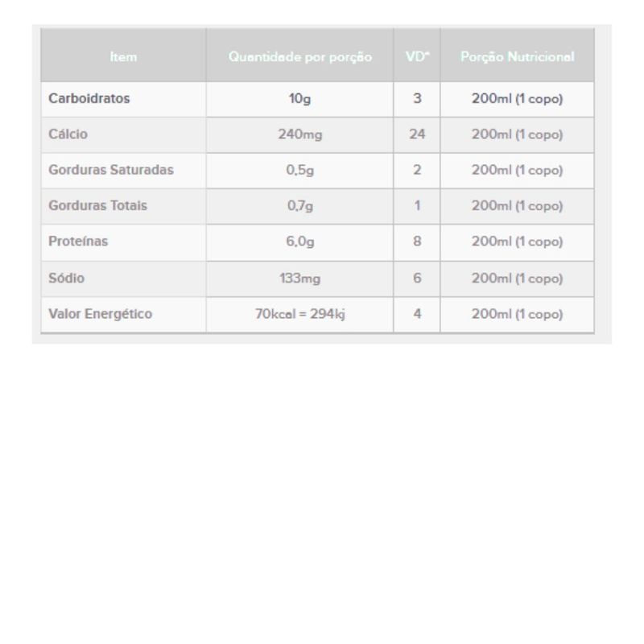Viewport: 644px width, 644px height.
Task: Click the VD value 8 for Proteínas
Action: pos(417,242)
